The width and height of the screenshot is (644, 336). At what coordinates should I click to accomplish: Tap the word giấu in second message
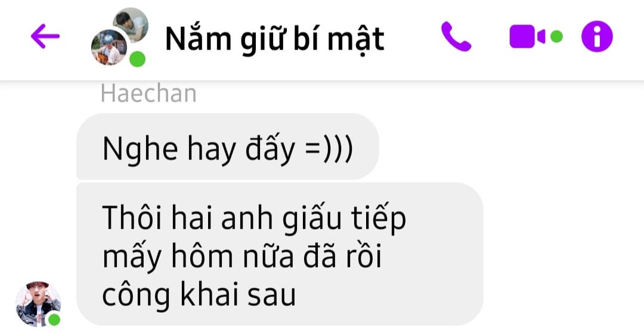pyautogui.click(x=312, y=218)
